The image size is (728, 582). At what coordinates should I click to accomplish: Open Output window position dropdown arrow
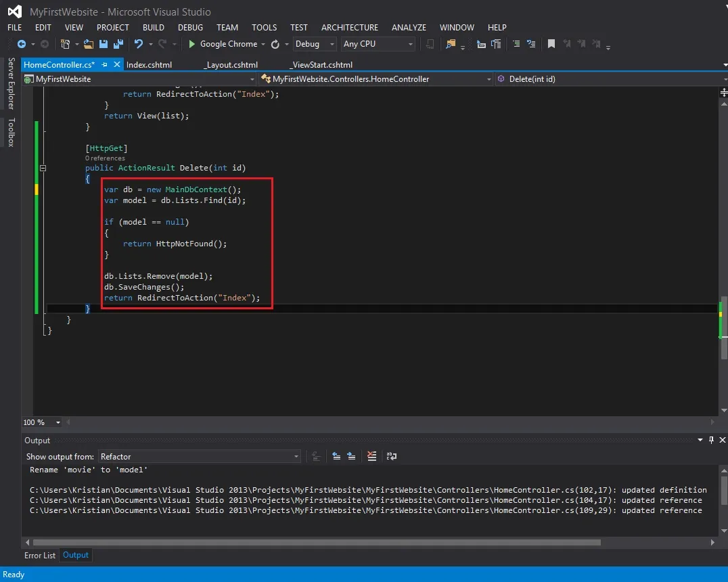700,440
